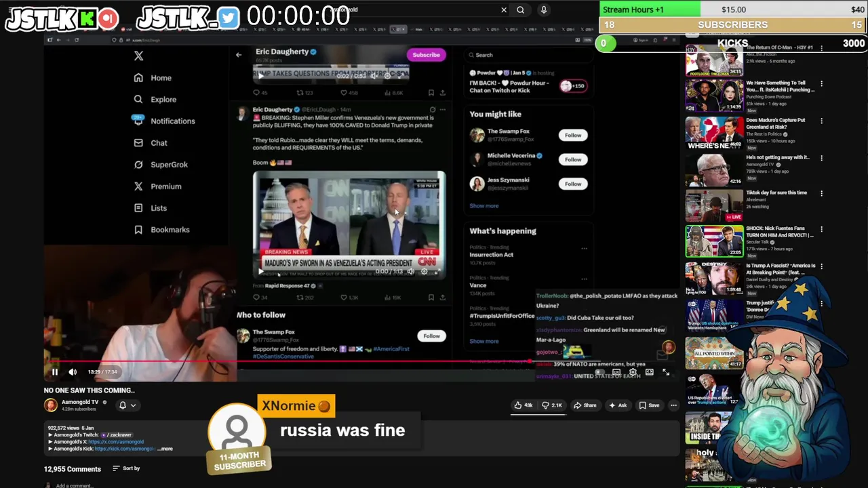Open the x.com/asmongold link
Viewport: 868px width, 488px height.
click(x=116, y=442)
